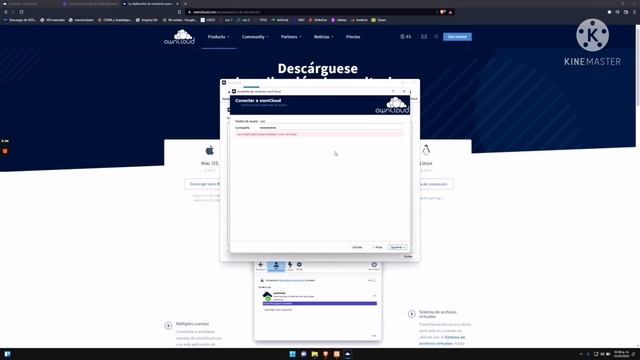Click the Get started button
Viewport: 640px width, 360px height.
point(458,37)
